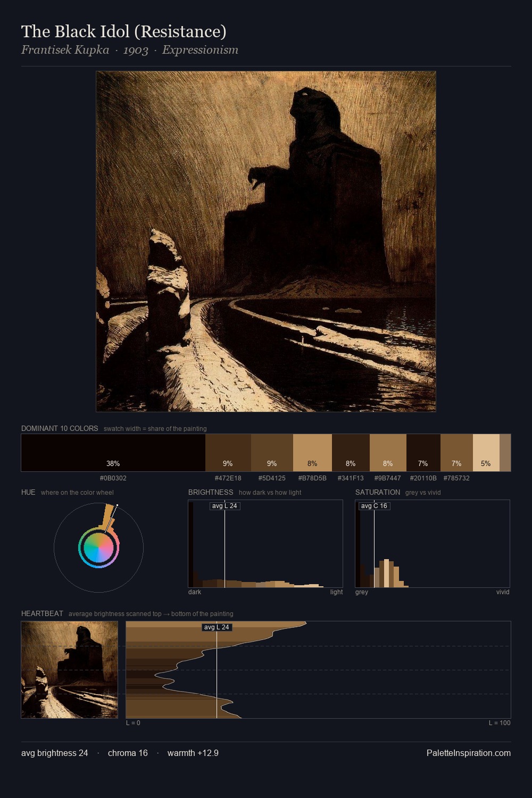The image size is (532, 798).
Task: Click the orange hue bar above the wheel
Action: click(109, 516)
